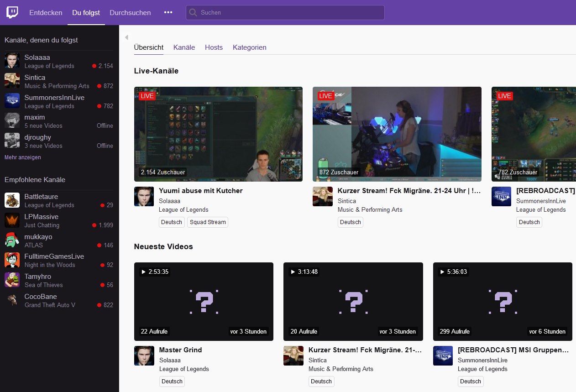Click Deutsch tag under Master Grind video
576x392 pixels.
(172, 382)
